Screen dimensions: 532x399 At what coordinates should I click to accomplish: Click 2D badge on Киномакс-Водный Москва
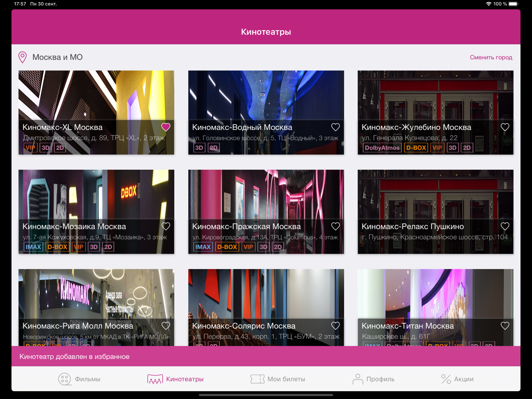pos(214,147)
